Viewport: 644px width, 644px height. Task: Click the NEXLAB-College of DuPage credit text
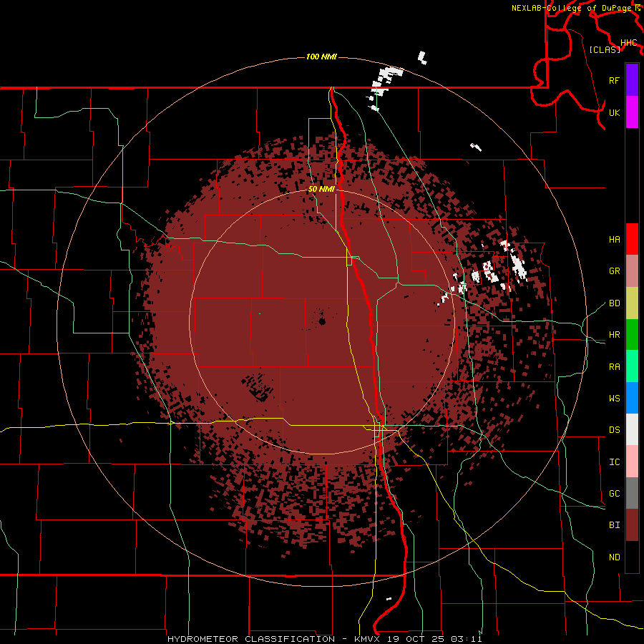(x=572, y=8)
